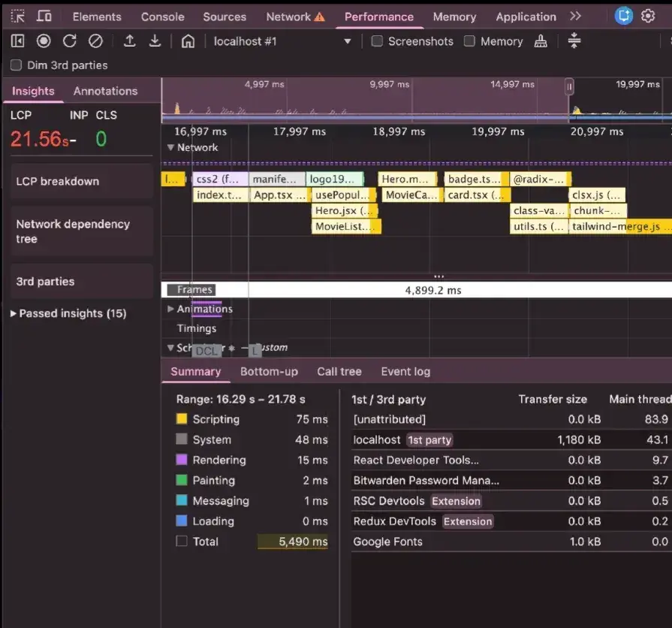
Task: Activate the inspect element picker icon
Action: point(17,17)
